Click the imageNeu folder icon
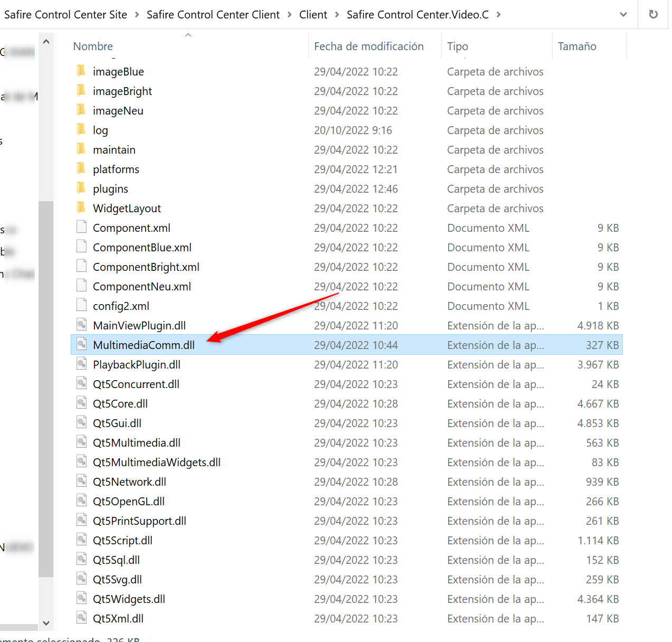The image size is (672, 642). coord(81,110)
